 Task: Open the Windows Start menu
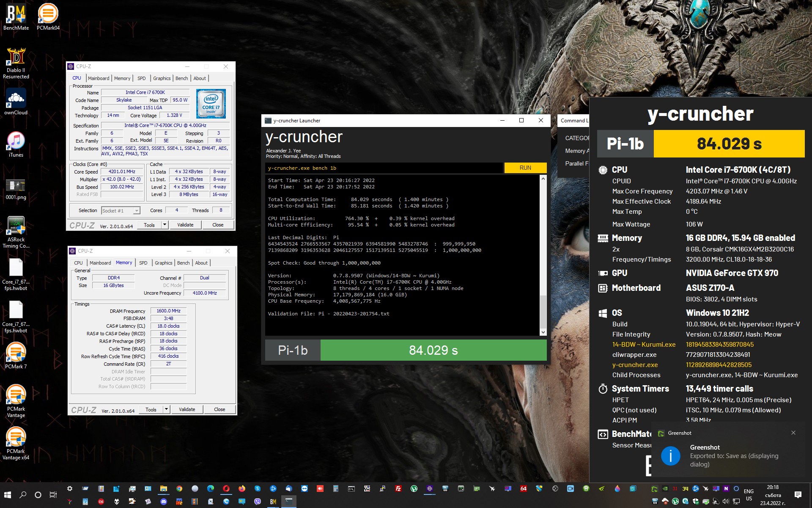pyautogui.click(x=8, y=494)
